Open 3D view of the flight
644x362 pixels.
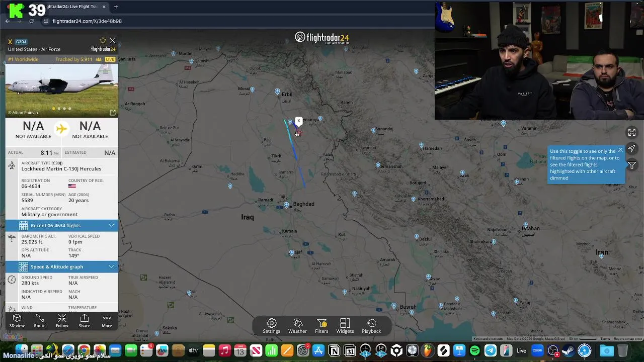(17, 321)
